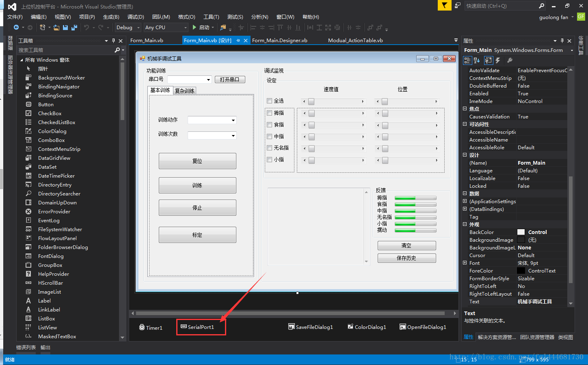Show Events with the lightning bolt icon
Screen dimensions: 588x365
click(x=498, y=60)
